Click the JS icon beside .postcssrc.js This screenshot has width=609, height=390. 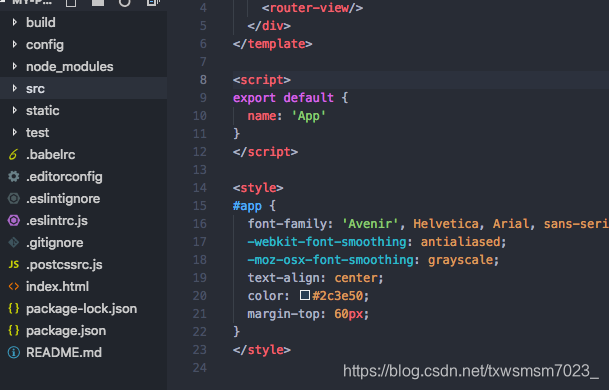click(x=14, y=265)
